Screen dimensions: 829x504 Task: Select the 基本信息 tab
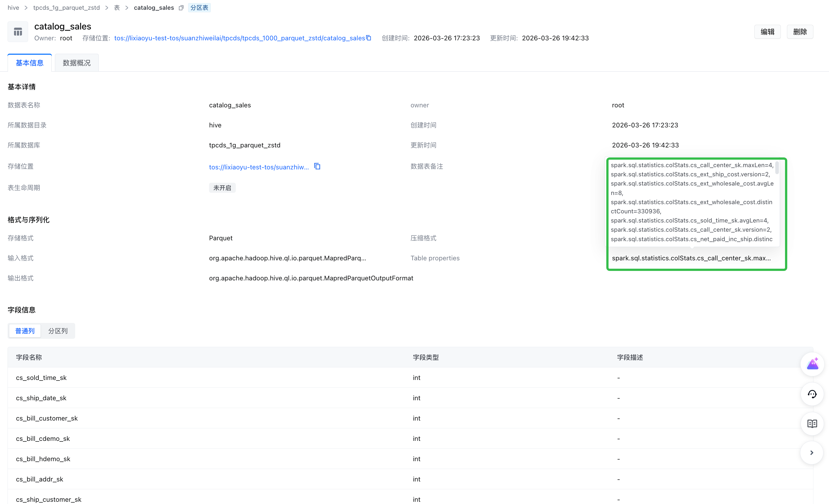coord(30,63)
